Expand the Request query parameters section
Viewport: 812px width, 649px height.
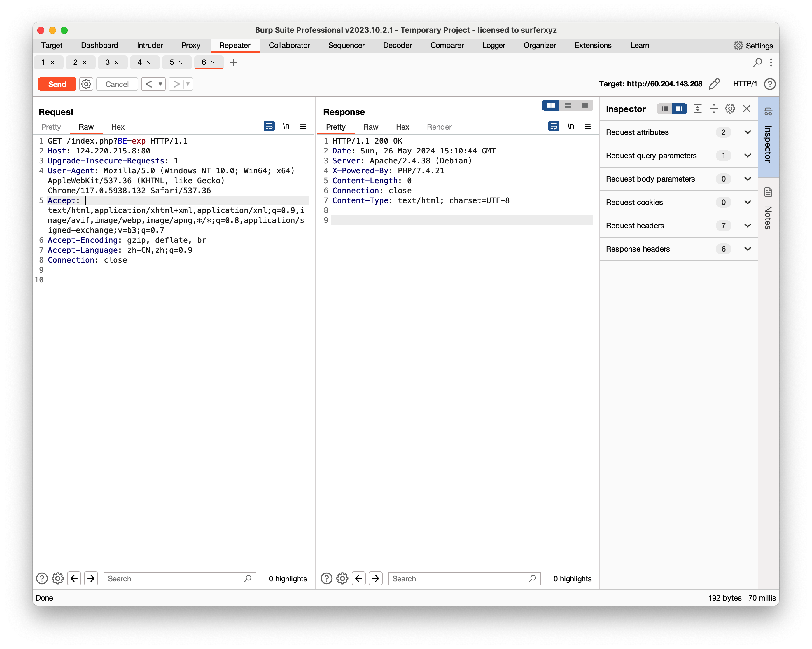click(748, 156)
